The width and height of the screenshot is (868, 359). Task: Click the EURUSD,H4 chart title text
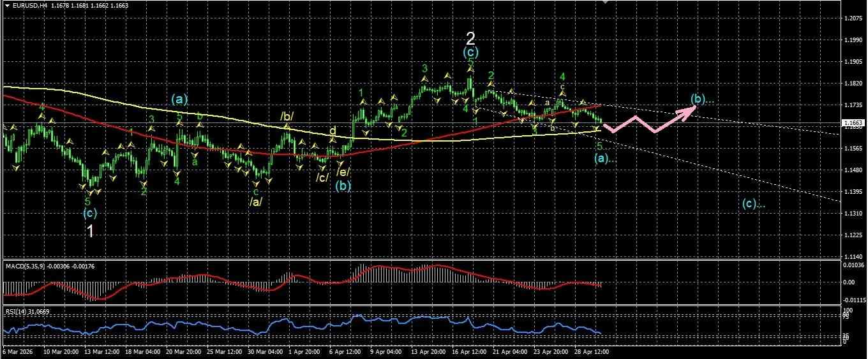[x=29, y=5]
